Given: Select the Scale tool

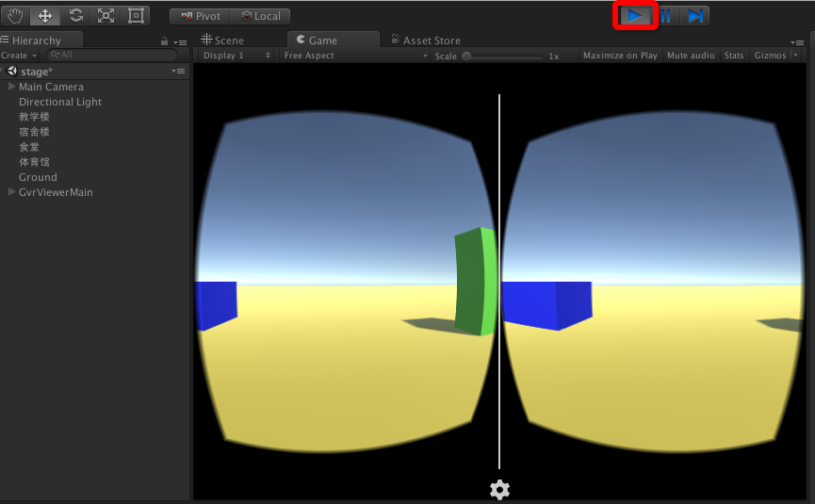Looking at the screenshot, I should [x=106, y=16].
